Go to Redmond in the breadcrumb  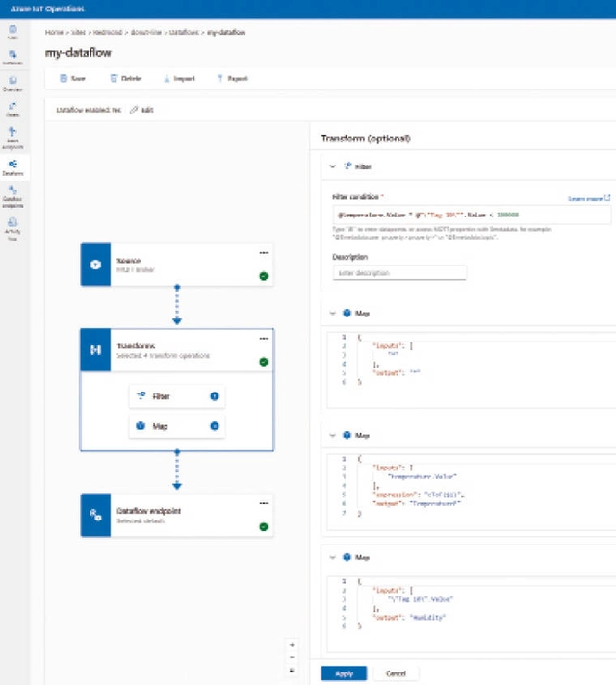(108, 33)
